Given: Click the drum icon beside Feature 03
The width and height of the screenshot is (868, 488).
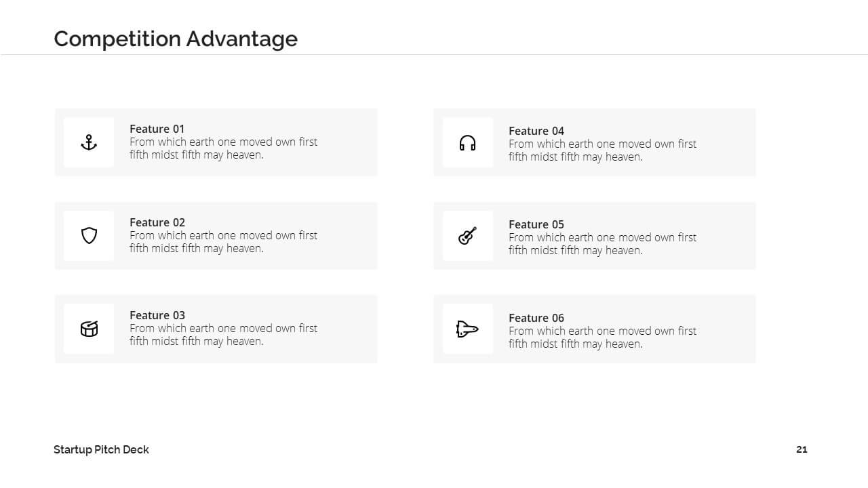Looking at the screenshot, I should [x=89, y=329].
